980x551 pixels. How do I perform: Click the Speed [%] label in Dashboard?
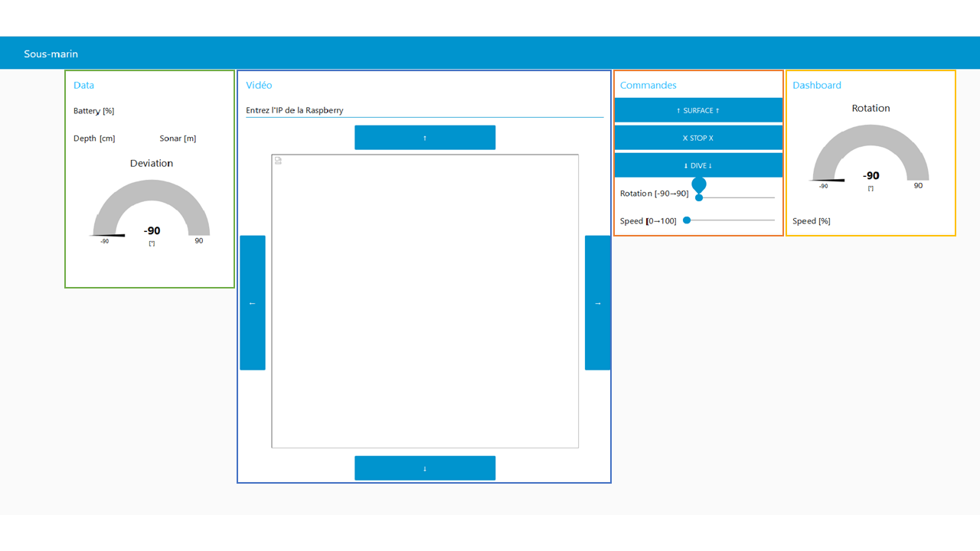click(x=812, y=221)
